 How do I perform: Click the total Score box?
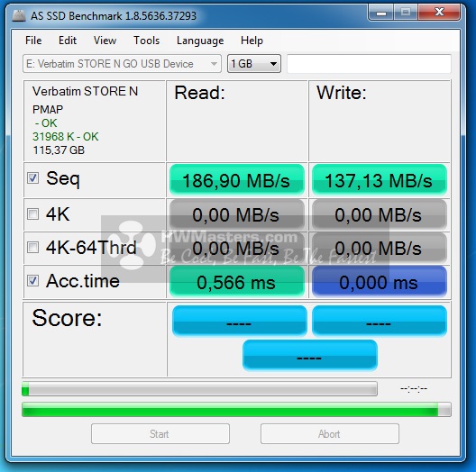(310, 355)
